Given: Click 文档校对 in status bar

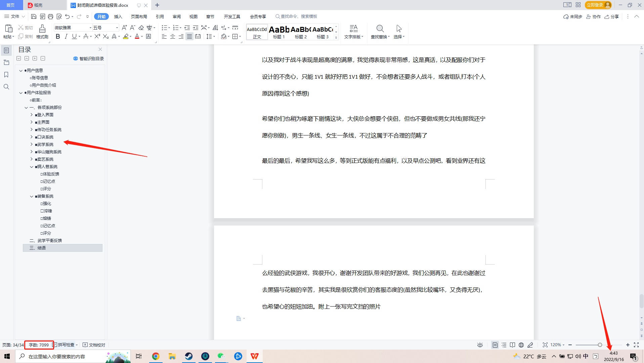Looking at the screenshot, I should coord(94,345).
